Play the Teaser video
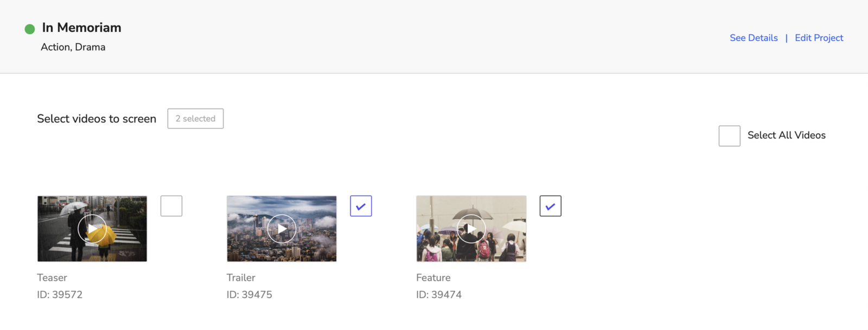 [x=92, y=229]
